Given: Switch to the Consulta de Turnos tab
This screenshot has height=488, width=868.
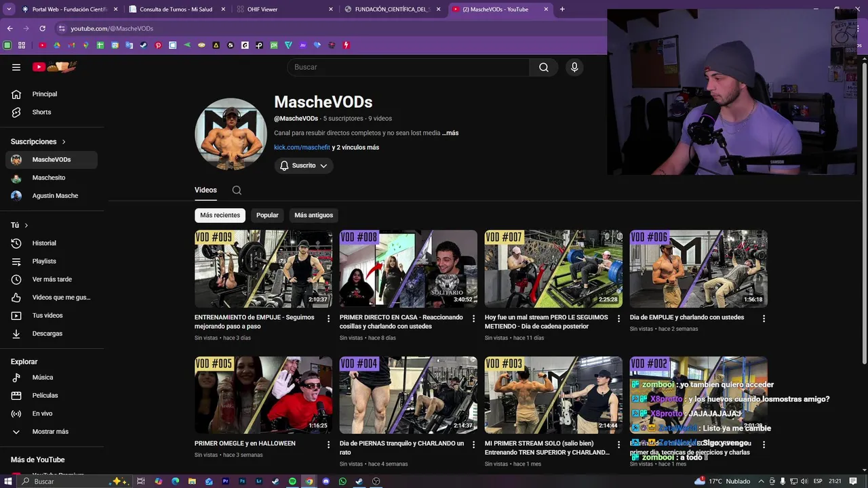Looking at the screenshot, I should tap(176, 9).
